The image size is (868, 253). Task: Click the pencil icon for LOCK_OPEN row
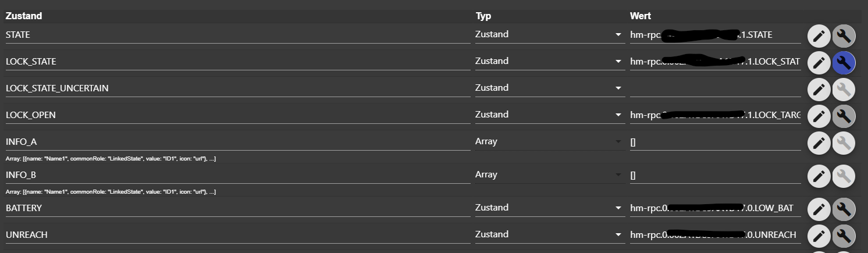click(819, 116)
